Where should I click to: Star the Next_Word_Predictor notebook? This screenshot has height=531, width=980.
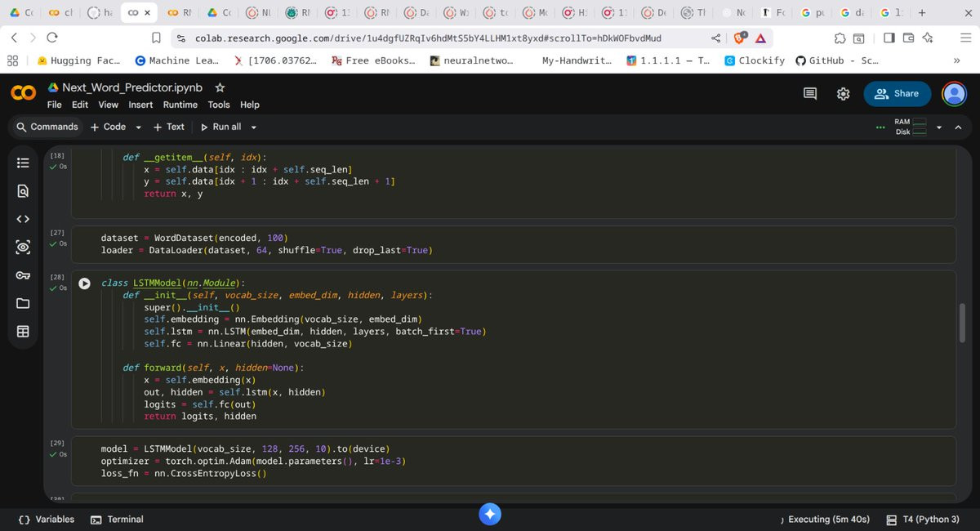(220, 87)
